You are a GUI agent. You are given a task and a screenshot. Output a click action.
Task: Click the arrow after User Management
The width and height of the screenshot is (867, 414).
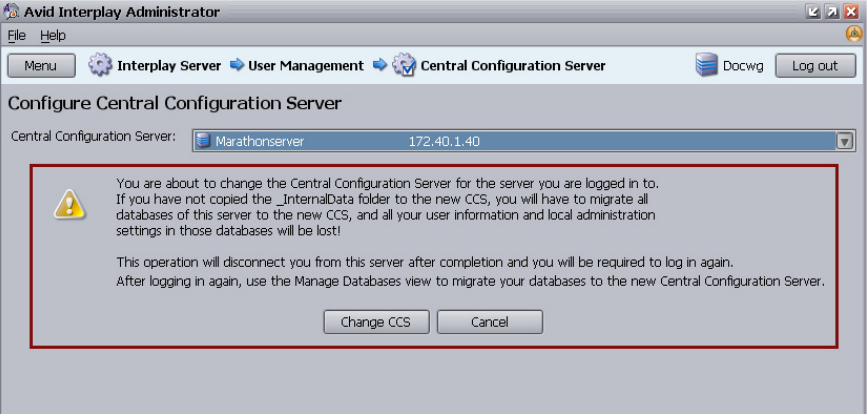click(x=380, y=65)
